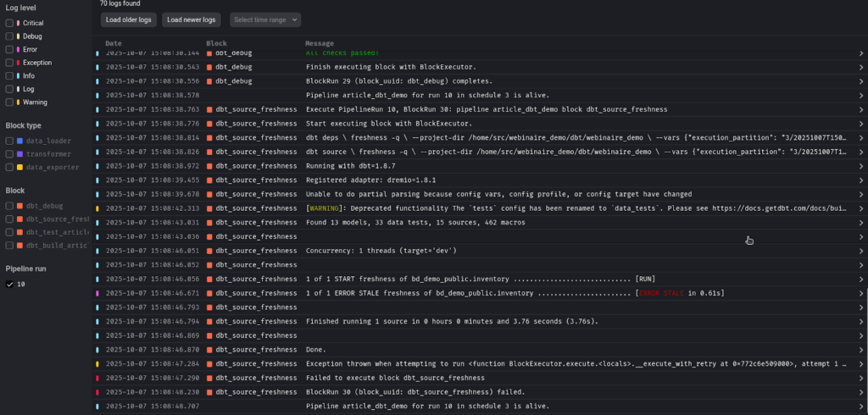The image size is (868, 415).
Task: Click the arrow on the 'Done.' log row
Action: click(860, 350)
